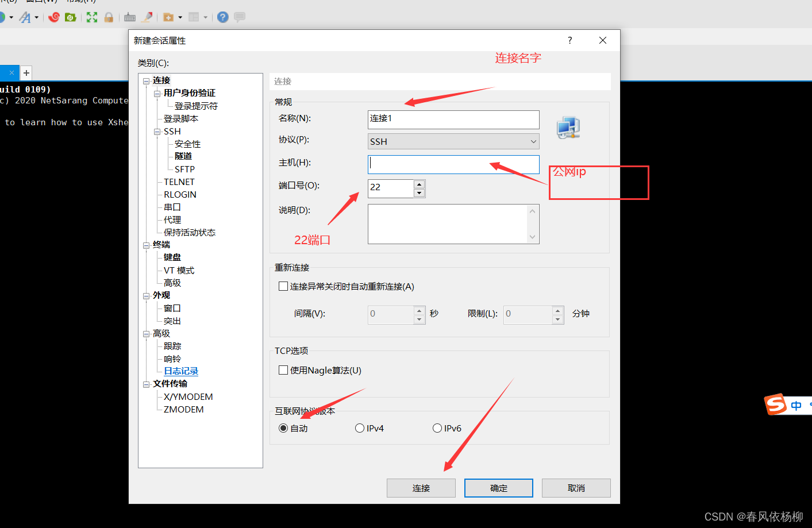Switch Sogou input language via 中 icon

click(796, 406)
